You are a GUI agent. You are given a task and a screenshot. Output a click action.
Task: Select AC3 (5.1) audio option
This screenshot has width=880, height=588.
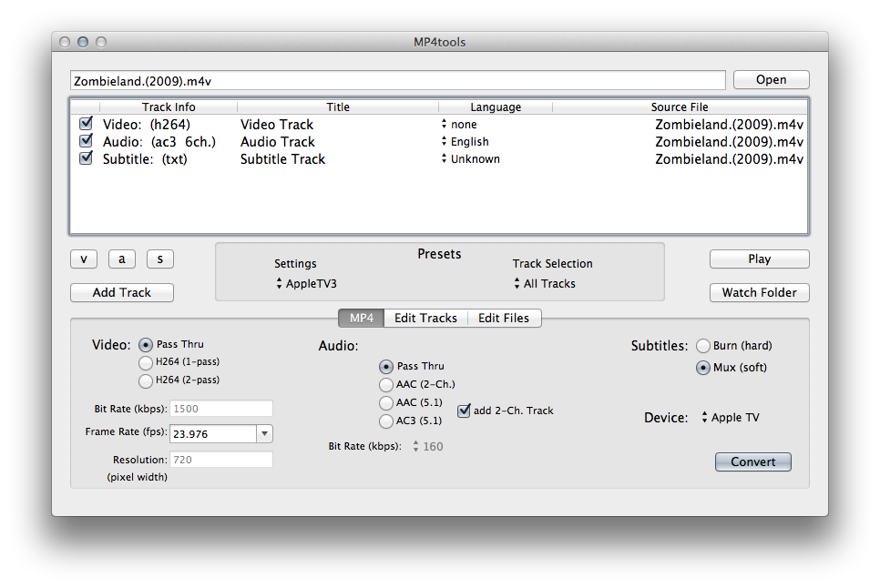(x=386, y=421)
